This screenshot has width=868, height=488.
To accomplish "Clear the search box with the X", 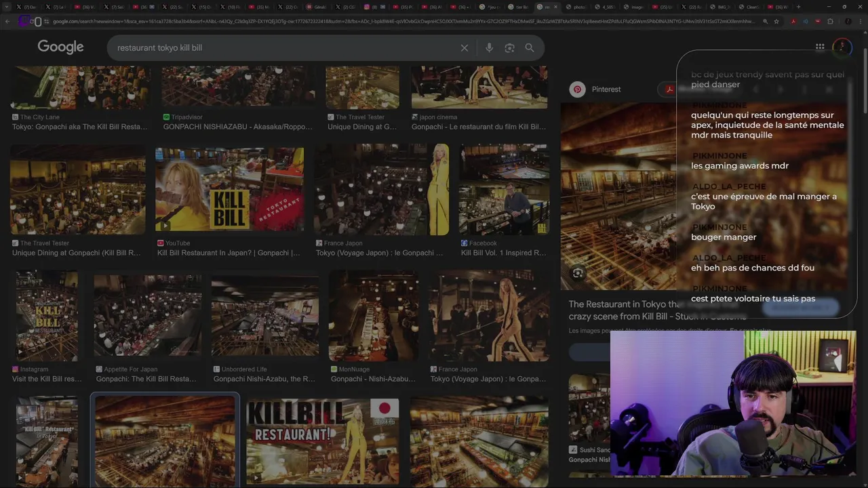I will 465,48.
